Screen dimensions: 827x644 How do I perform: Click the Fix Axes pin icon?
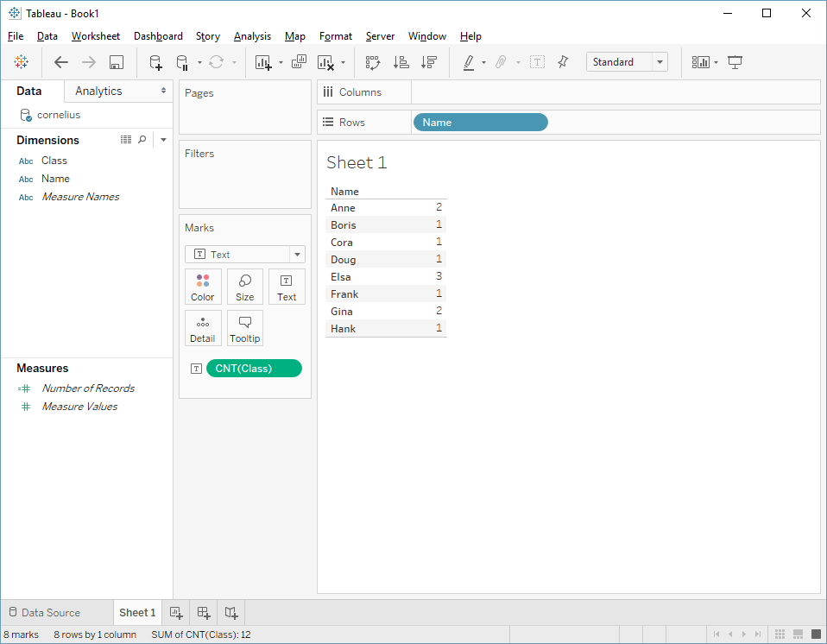tap(563, 62)
